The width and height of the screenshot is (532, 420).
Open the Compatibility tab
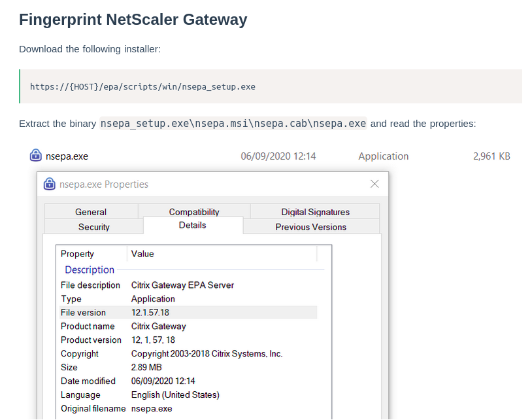(x=194, y=212)
